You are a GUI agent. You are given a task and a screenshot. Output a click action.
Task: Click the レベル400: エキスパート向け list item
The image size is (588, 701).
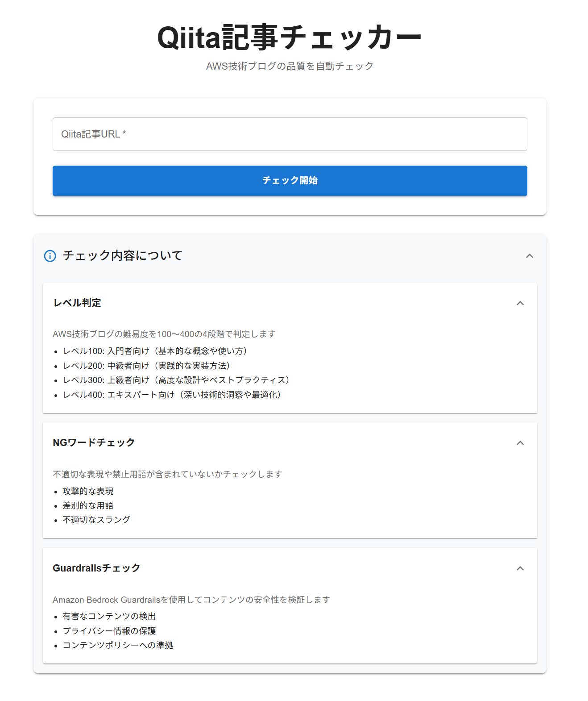(x=172, y=395)
